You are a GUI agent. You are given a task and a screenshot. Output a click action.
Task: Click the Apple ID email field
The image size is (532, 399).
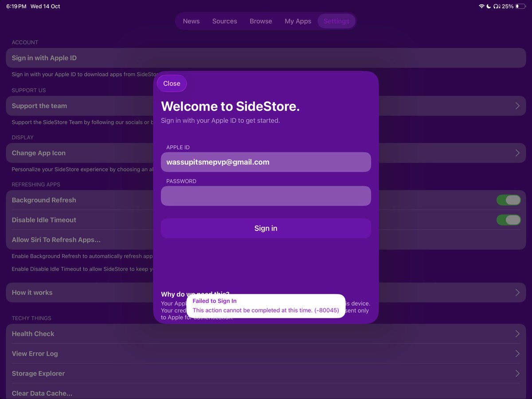(266, 162)
